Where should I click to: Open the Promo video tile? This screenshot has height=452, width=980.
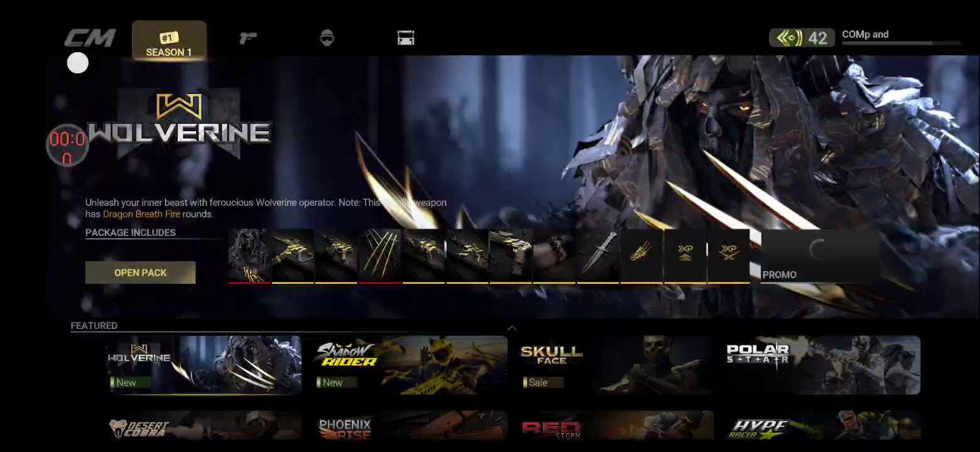point(820,256)
